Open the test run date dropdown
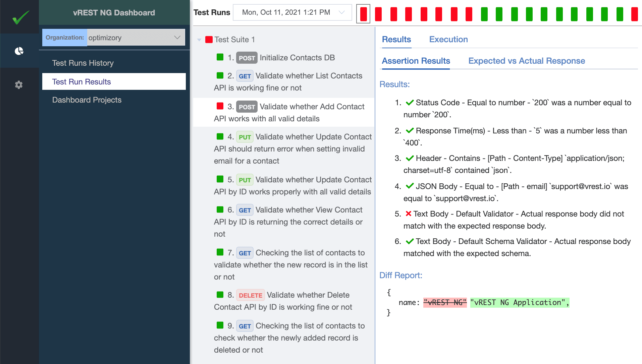 (292, 12)
